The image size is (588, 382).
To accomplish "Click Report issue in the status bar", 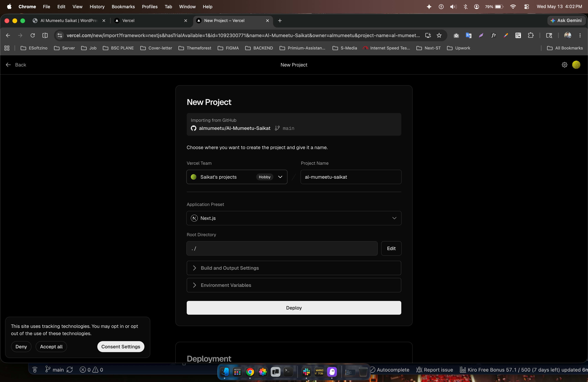I will 435,370.
